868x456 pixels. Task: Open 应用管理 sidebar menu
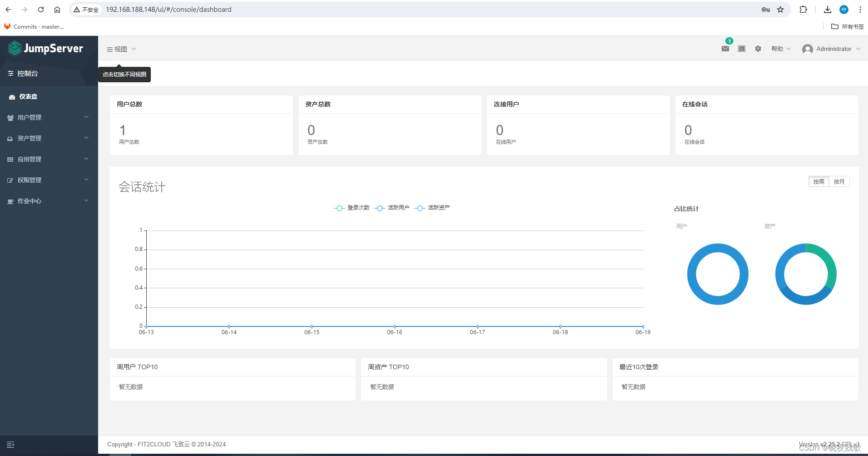(x=49, y=160)
